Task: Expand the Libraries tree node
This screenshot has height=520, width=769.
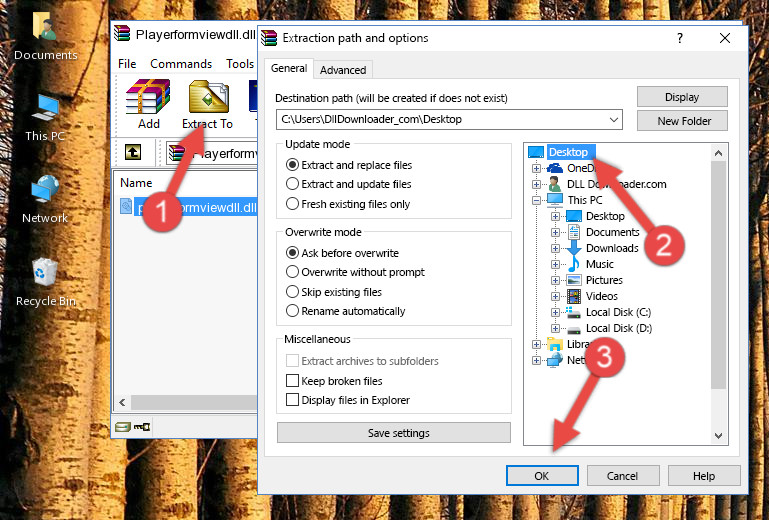Action: coord(536,344)
